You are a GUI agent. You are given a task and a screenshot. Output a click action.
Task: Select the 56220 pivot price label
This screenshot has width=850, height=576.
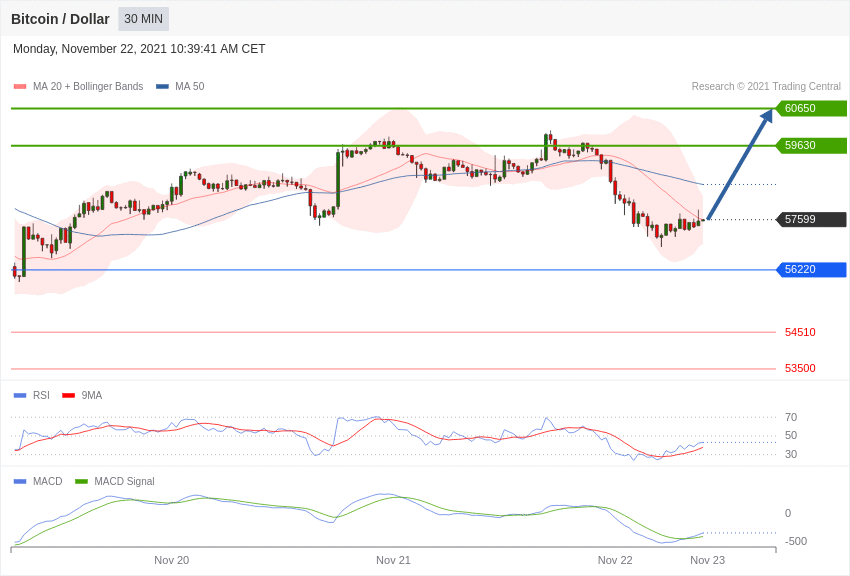[812, 269]
